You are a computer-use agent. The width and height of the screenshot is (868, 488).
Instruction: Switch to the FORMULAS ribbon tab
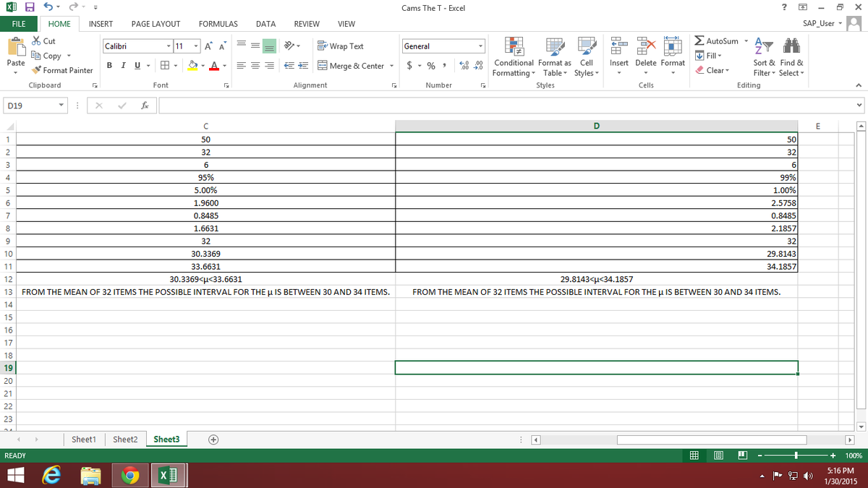pos(218,24)
